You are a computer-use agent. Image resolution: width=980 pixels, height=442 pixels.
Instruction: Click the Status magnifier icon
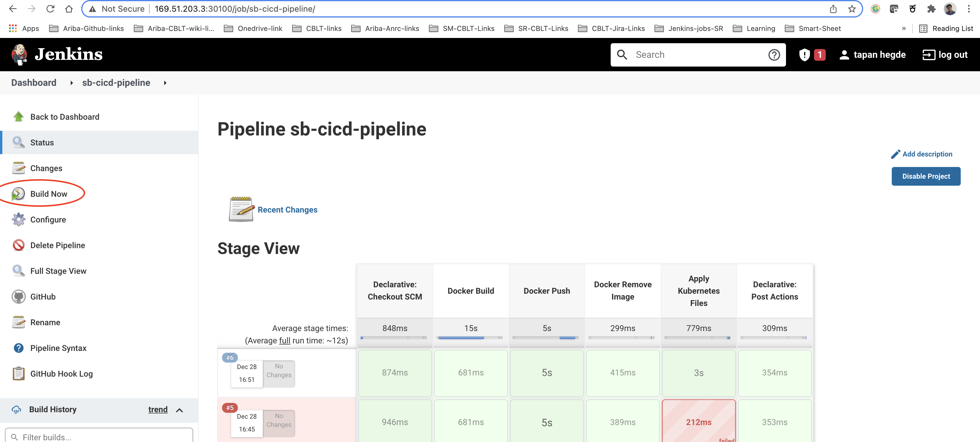pyautogui.click(x=19, y=142)
